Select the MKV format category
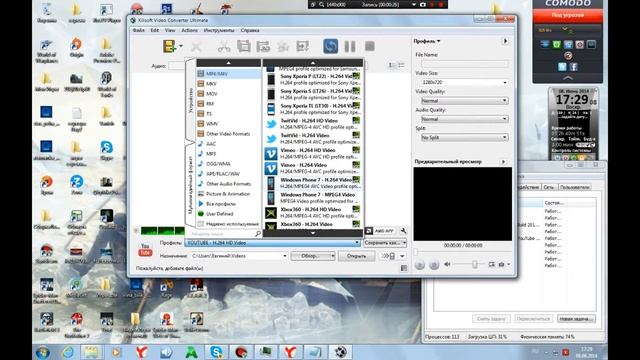This screenshot has height=360, width=640. (229, 84)
